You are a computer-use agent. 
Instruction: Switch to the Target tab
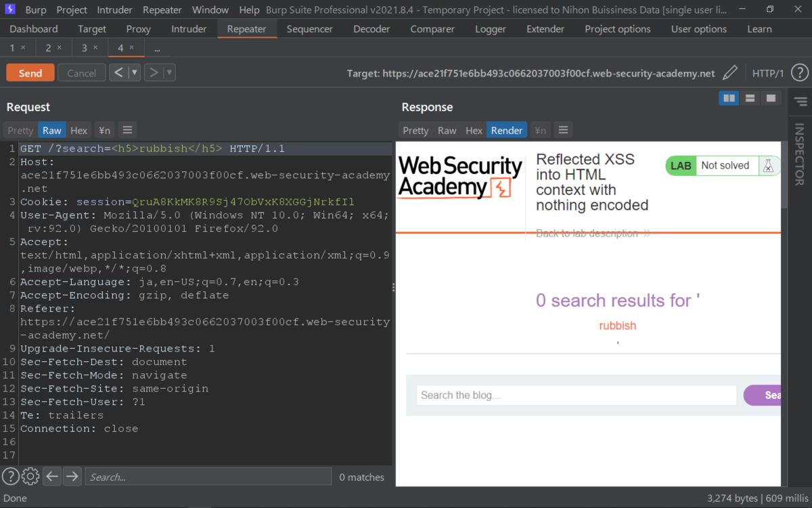point(92,29)
